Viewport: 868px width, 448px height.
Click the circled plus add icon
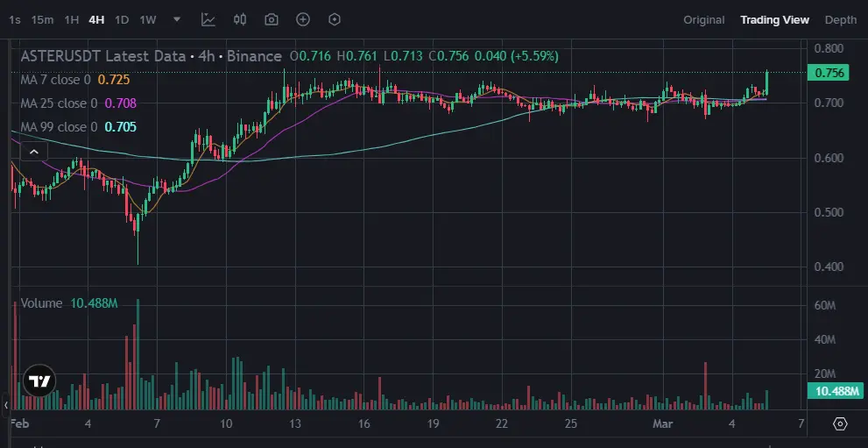pos(303,20)
